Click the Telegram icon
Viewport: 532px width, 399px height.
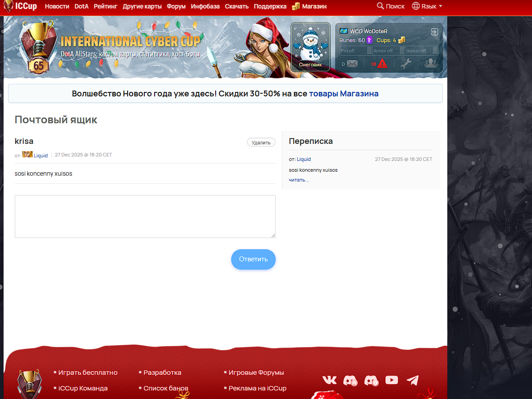[x=413, y=380]
